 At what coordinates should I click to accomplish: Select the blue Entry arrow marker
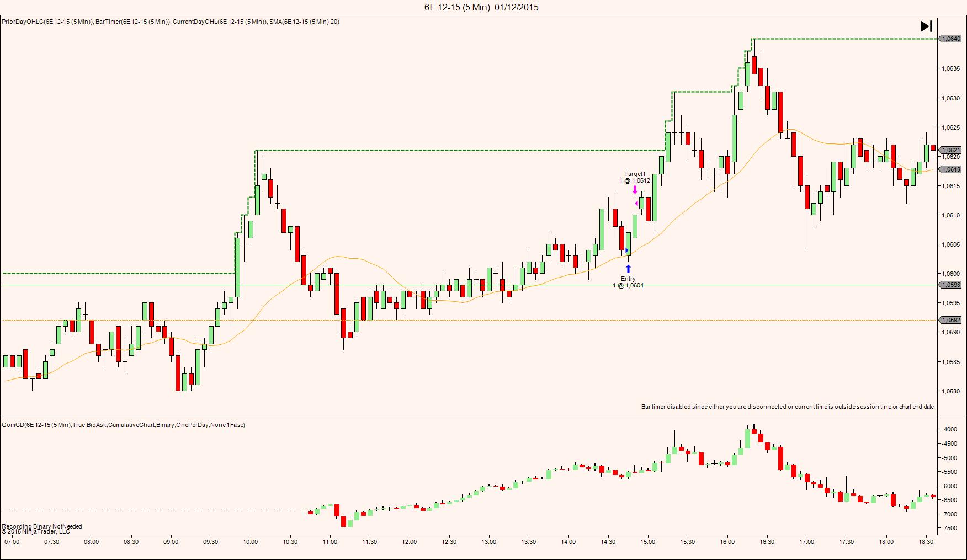point(628,269)
